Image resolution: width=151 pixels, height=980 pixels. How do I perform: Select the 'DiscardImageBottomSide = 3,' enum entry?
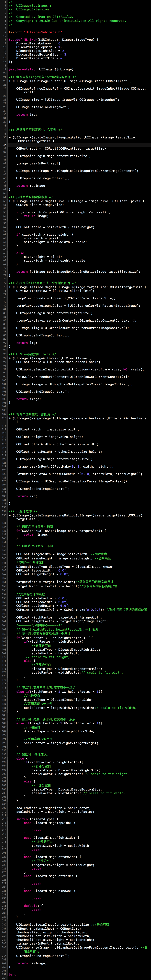(x=42, y=54)
